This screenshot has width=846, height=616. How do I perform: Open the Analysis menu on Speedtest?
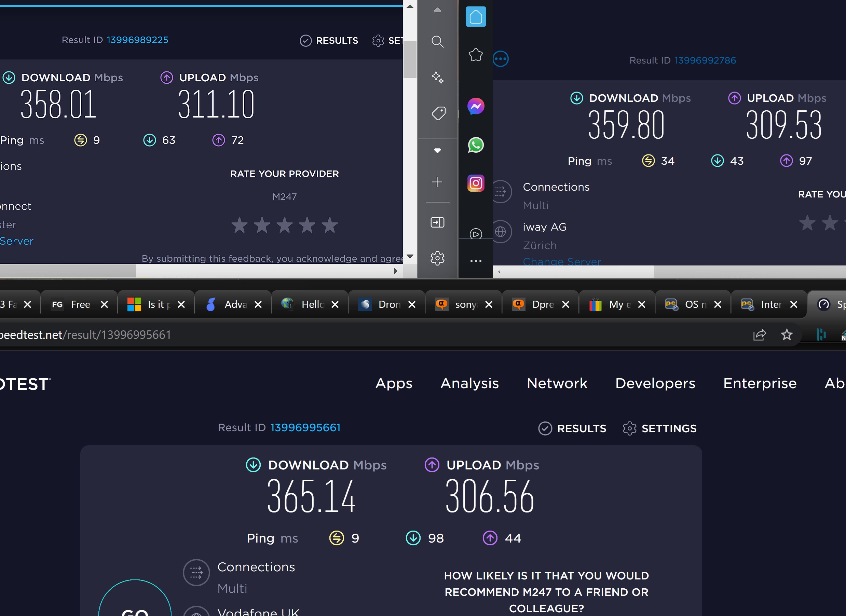point(469,383)
